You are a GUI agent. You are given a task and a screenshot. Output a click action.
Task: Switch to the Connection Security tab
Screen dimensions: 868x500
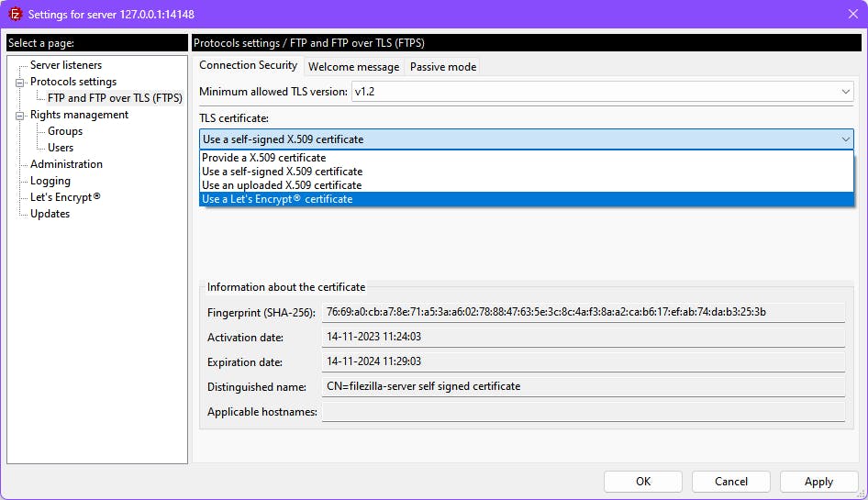tap(248, 65)
